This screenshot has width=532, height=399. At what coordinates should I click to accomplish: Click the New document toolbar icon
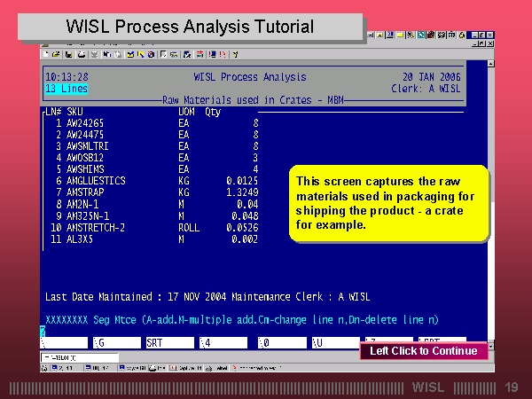pyautogui.click(x=48, y=53)
